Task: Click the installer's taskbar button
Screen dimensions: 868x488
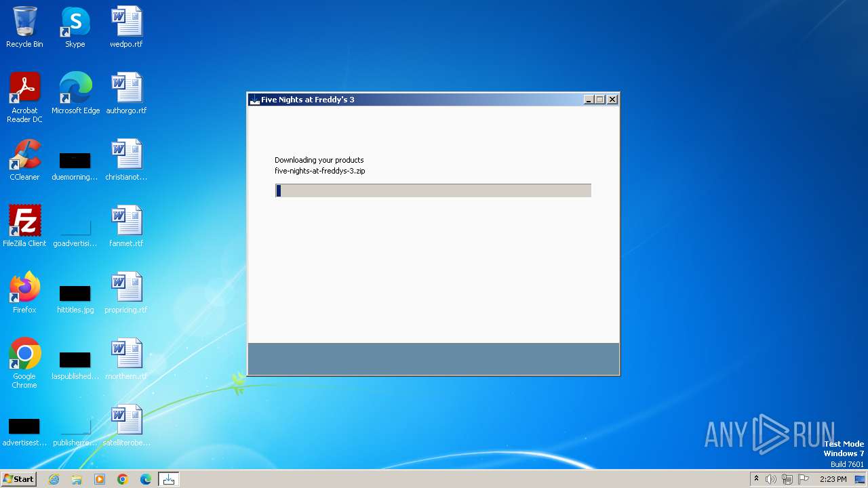Action: 169,479
